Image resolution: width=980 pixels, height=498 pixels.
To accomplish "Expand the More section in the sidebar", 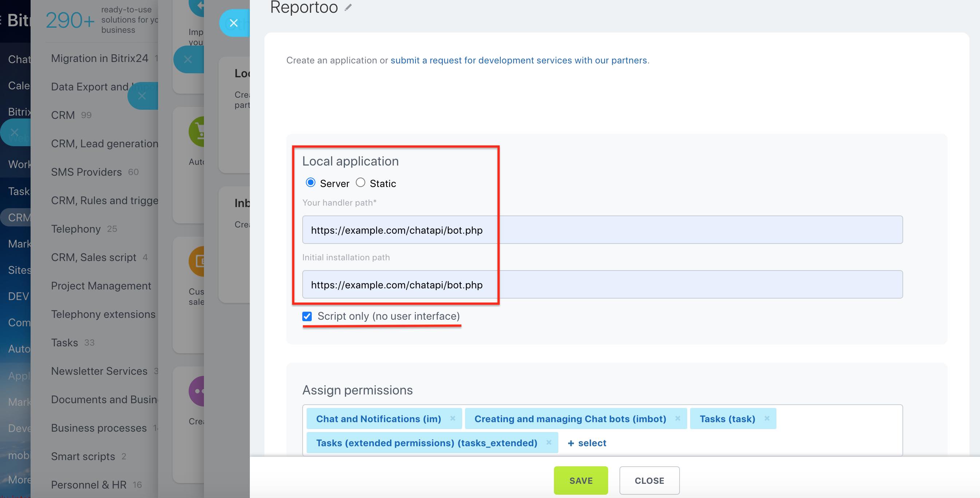I will pyautogui.click(x=19, y=479).
